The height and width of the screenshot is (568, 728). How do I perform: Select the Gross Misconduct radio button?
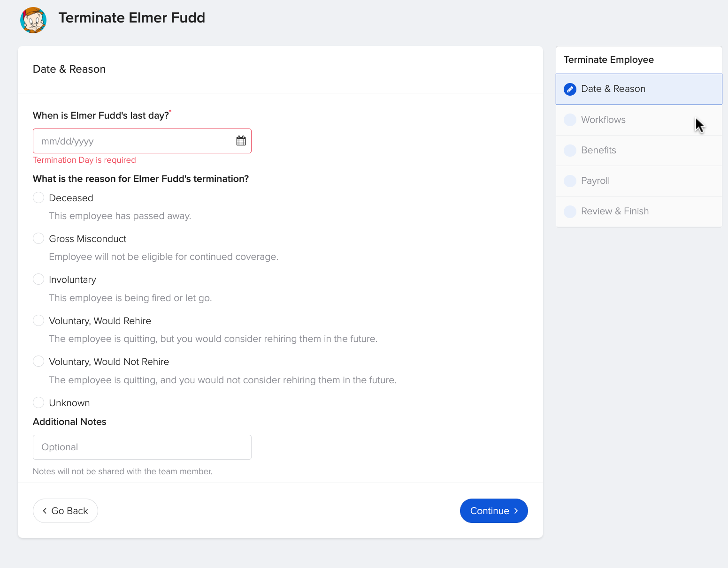tap(38, 238)
